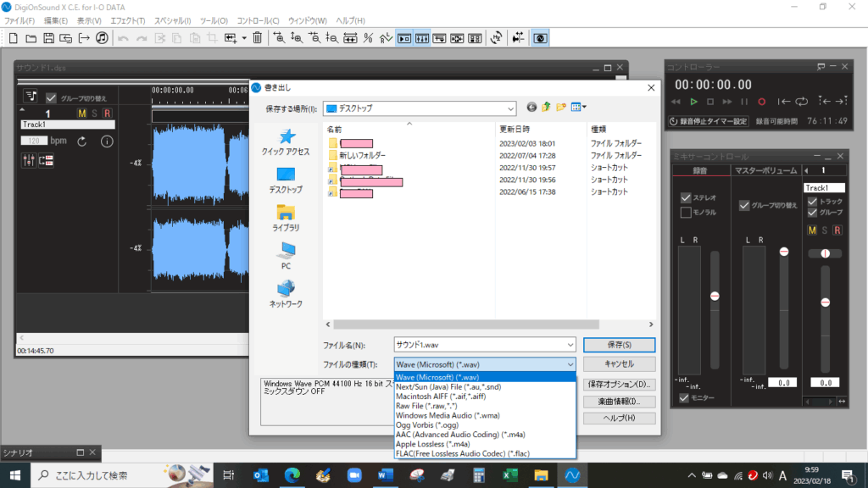The image size is (868, 488).
Task: Click the キャンセル button
Action: click(x=619, y=364)
